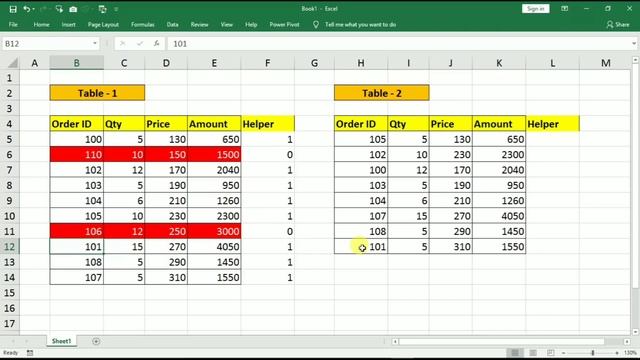Screen dimensions: 640x360
Task: Select the Sheet1 tab
Action: pyautogui.click(x=61, y=341)
